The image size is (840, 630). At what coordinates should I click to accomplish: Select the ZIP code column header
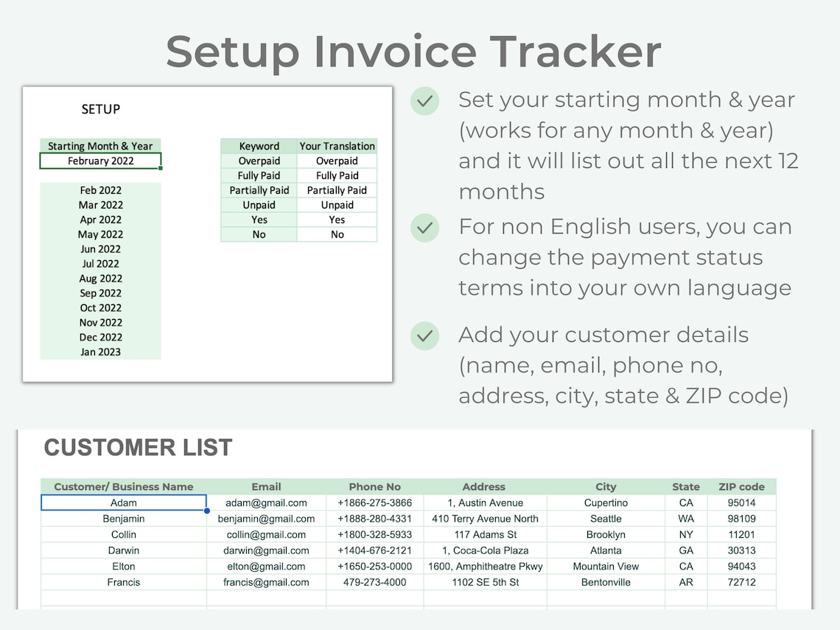click(741, 487)
